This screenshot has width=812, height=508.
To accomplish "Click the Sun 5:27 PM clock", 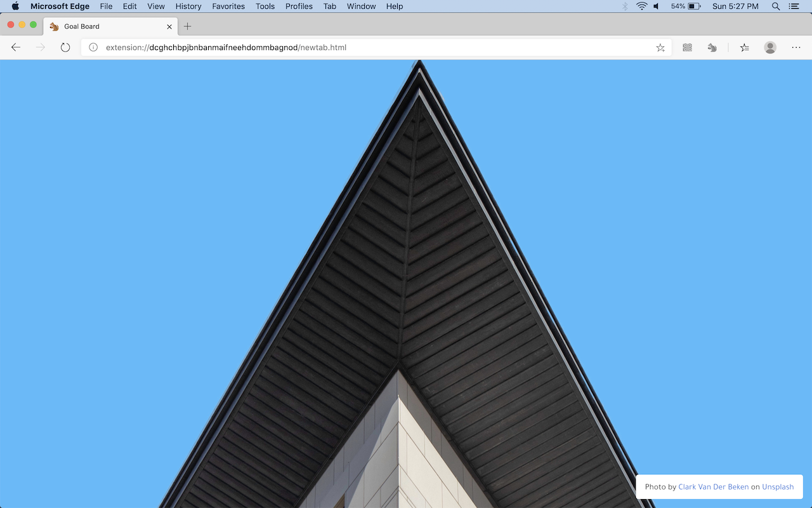I will (x=735, y=6).
